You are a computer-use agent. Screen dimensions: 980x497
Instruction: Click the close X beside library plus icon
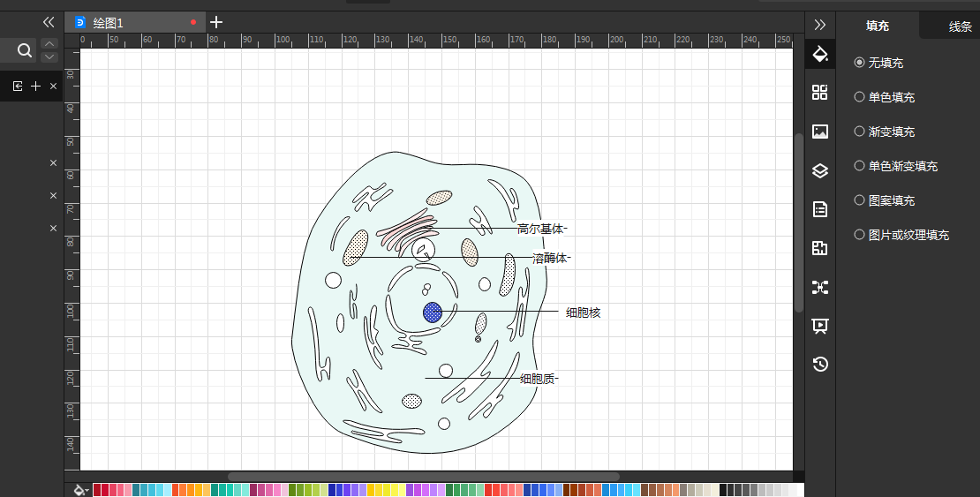(53, 87)
